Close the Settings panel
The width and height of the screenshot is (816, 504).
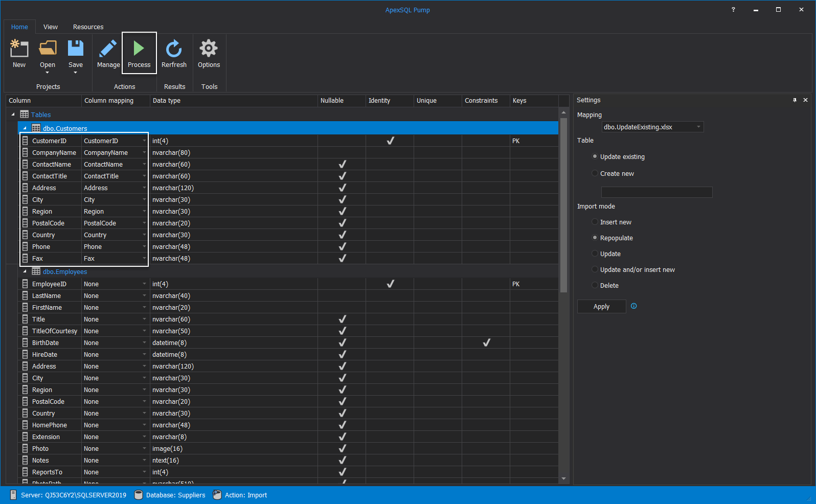(x=805, y=100)
